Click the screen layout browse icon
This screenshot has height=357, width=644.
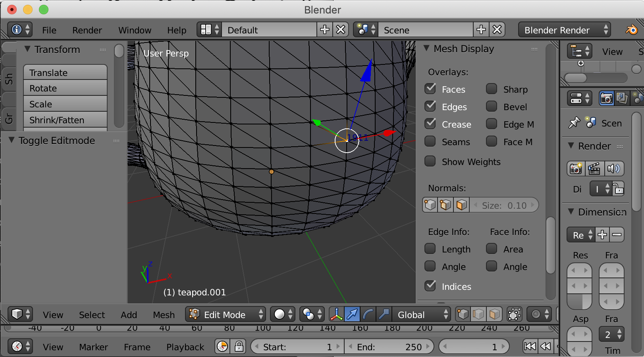(x=210, y=30)
